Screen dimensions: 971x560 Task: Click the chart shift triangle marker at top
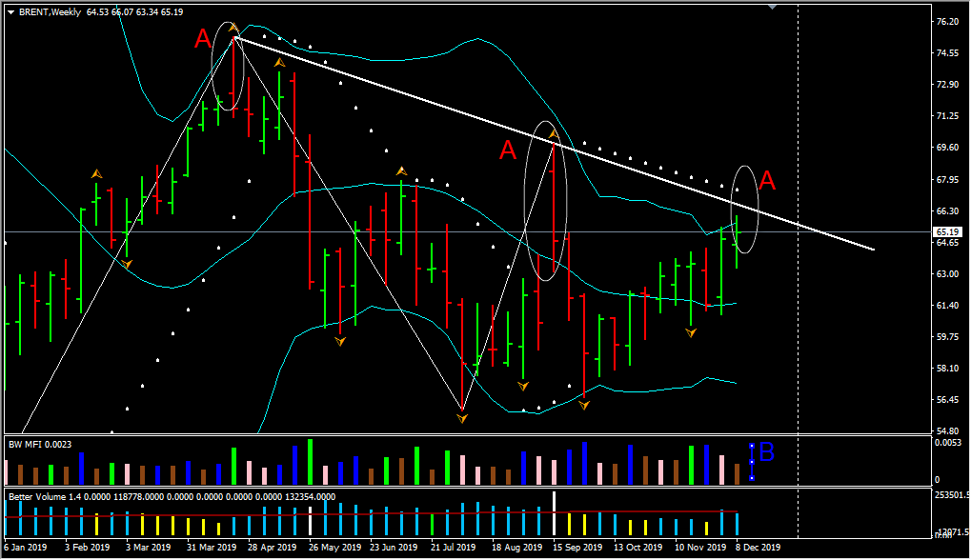pos(772,7)
